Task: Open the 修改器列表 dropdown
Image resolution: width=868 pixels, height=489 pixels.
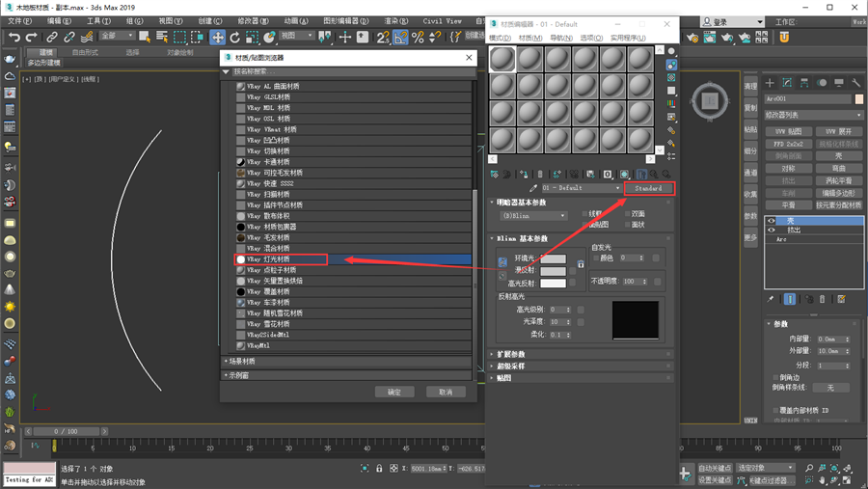Action: [x=813, y=115]
